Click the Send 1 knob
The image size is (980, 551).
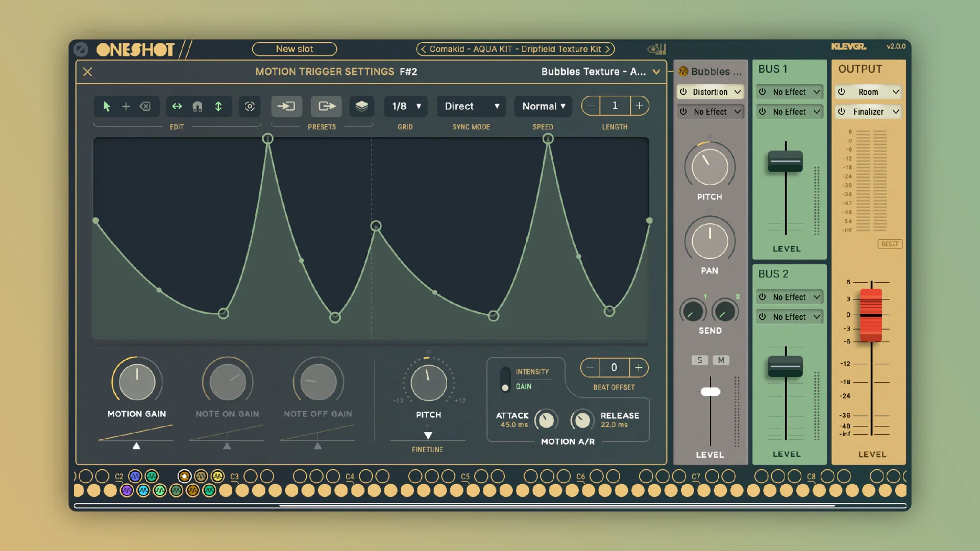point(693,311)
